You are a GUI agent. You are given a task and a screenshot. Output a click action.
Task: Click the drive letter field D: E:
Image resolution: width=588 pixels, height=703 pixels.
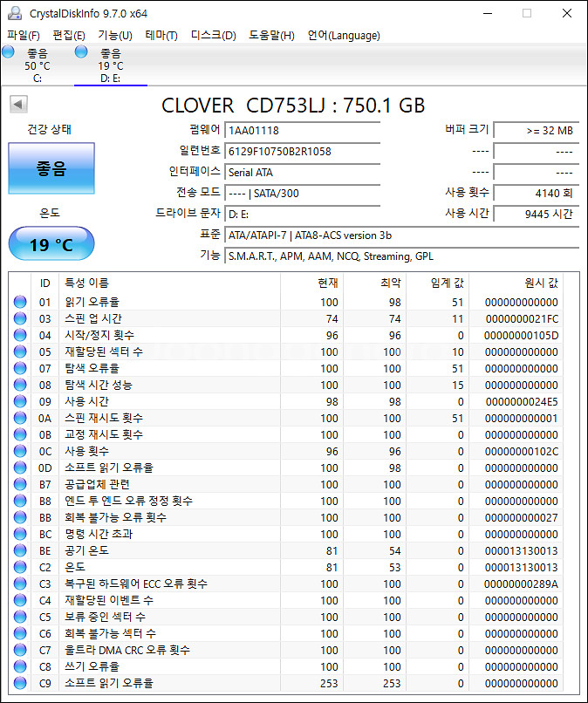(x=303, y=215)
